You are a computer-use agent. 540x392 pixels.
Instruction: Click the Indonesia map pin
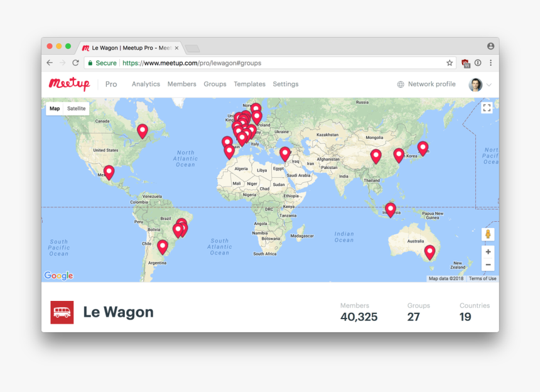(x=390, y=210)
